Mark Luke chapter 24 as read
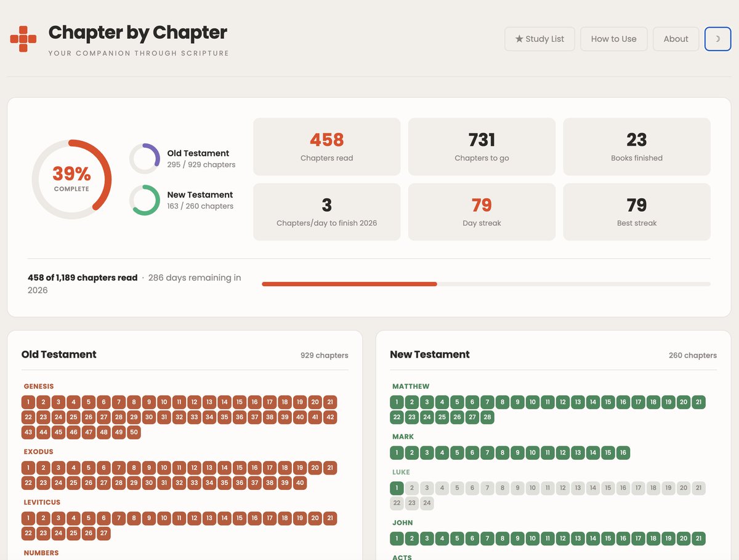Viewport: 739px width, 560px height. [427, 503]
